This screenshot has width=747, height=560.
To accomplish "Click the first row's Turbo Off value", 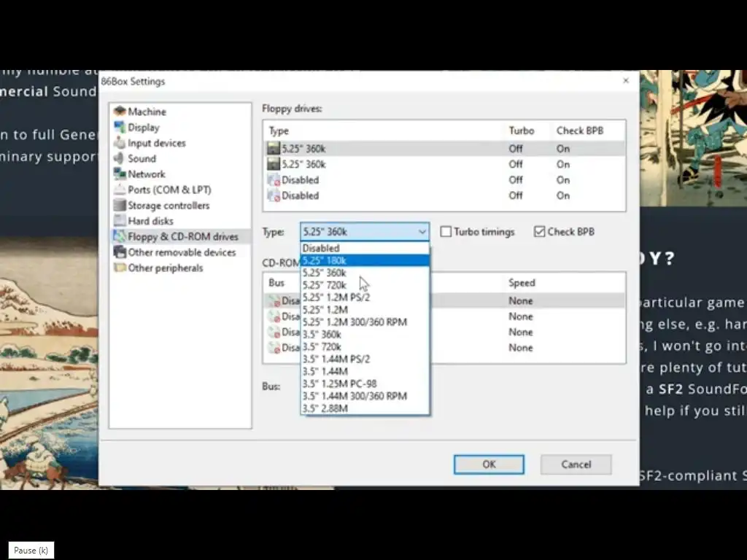I will click(x=516, y=149).
